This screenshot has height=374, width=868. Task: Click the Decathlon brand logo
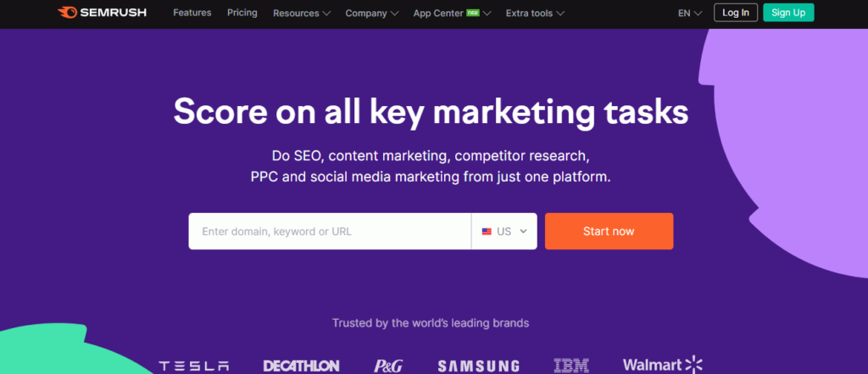tap(301, 366)
